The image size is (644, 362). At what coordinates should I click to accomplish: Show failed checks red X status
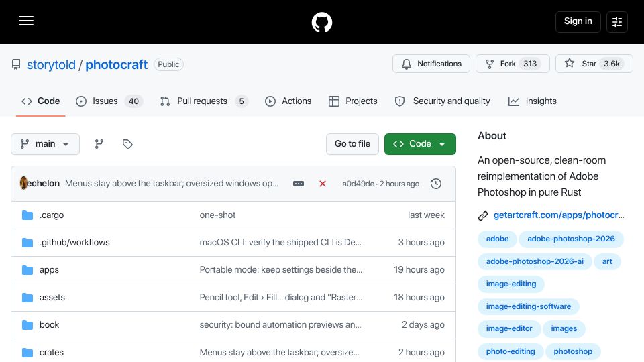coord(323,184)
